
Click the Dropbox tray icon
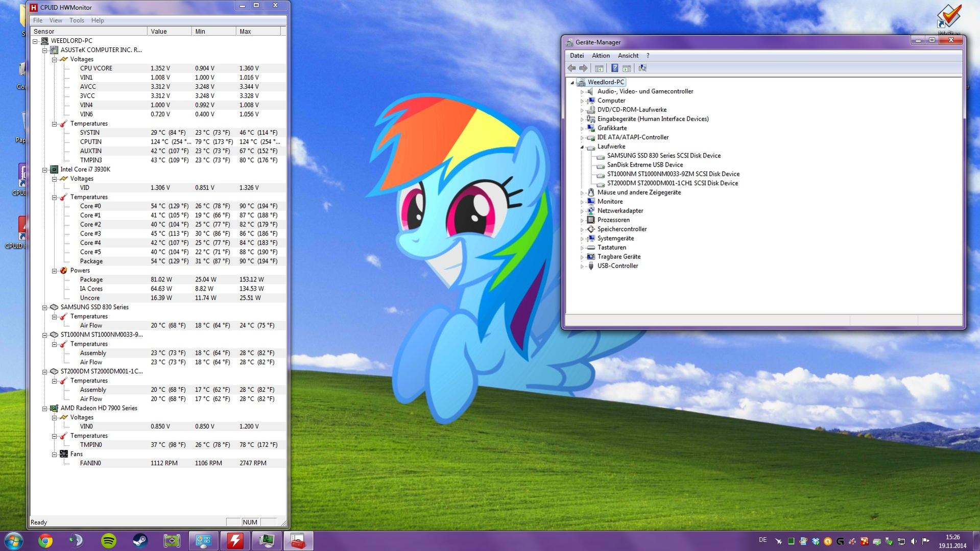pyautogui.click(x=816, y=541)
